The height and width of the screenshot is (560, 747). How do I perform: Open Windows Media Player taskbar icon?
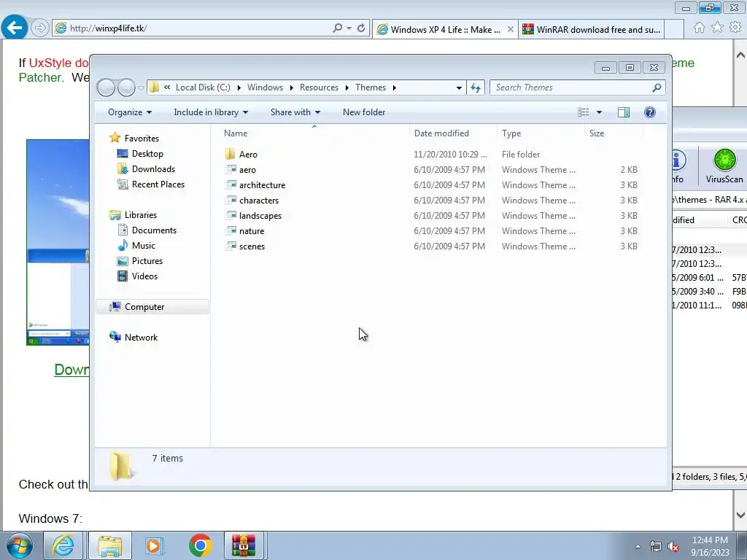pos(154,545)
